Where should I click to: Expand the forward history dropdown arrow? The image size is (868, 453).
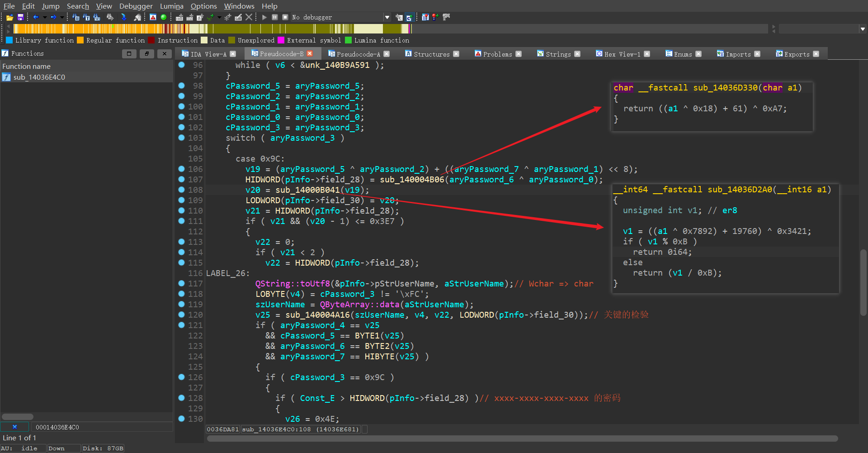pyautogui.click(x=62, y=17)
